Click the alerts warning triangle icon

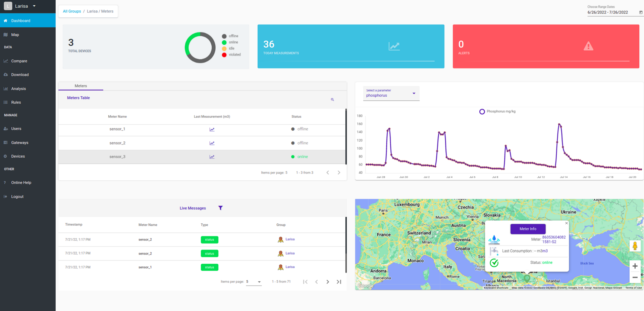(x=588, y=46)
